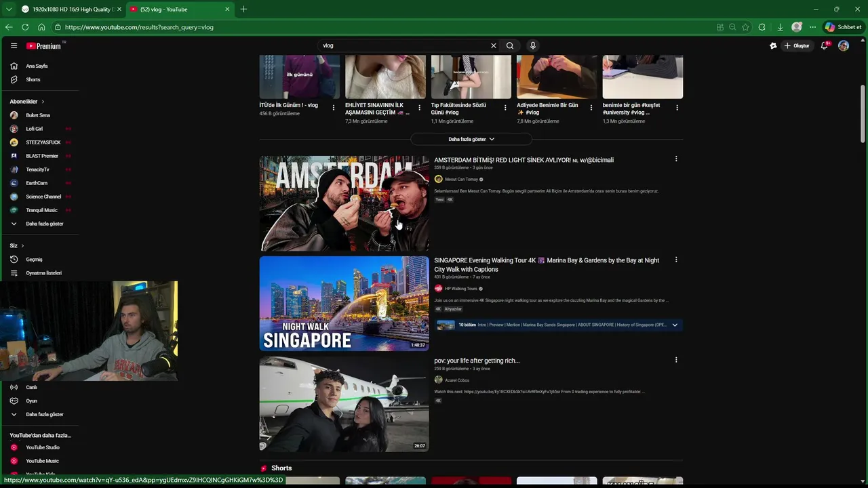Click the page vertical scrollbar
The height and width of the screenshot is (488, 868).
click(863, 115)
